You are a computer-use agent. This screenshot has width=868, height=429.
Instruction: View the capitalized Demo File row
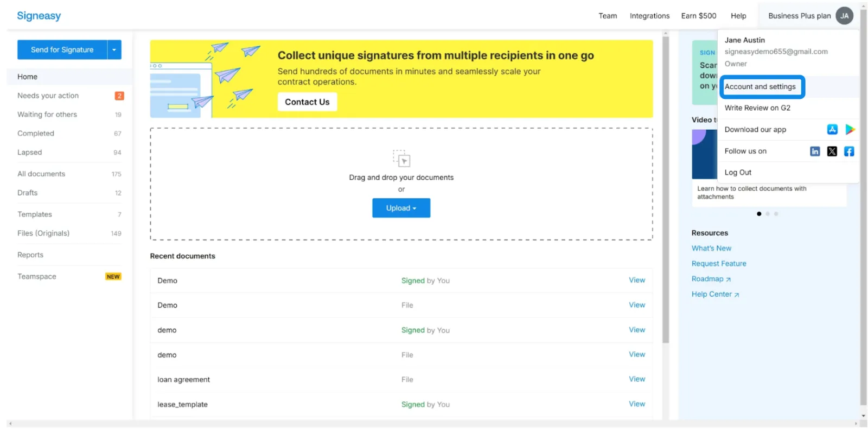click(637, 305)
